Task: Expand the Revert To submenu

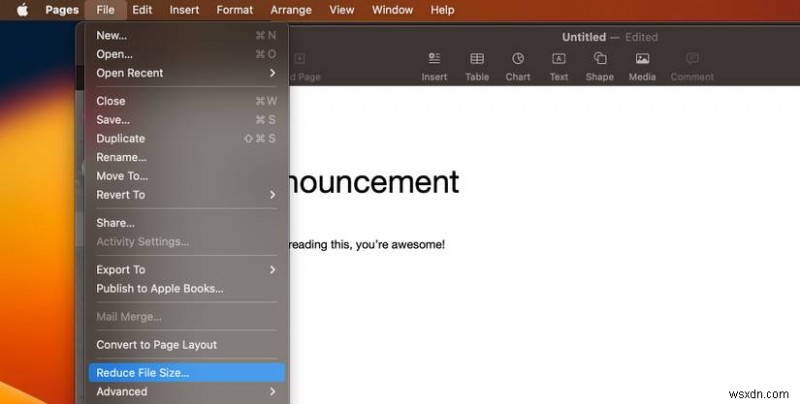Action: 186,195
